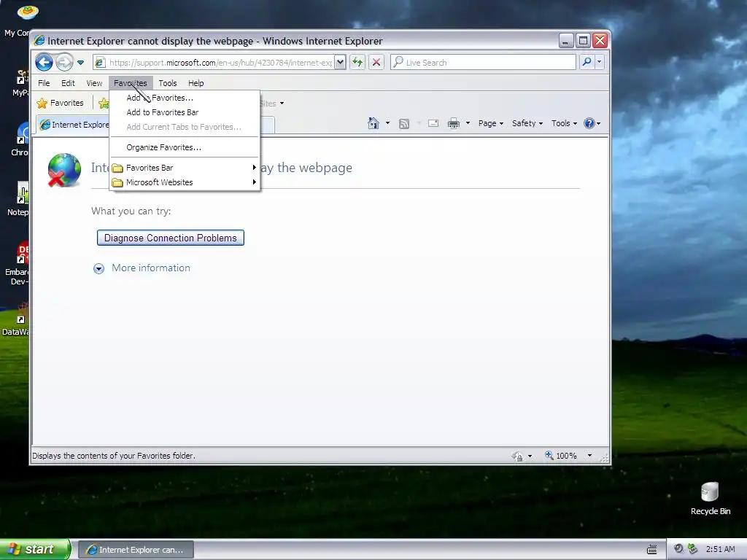Stop loading with the red X icon

(376, 63)
